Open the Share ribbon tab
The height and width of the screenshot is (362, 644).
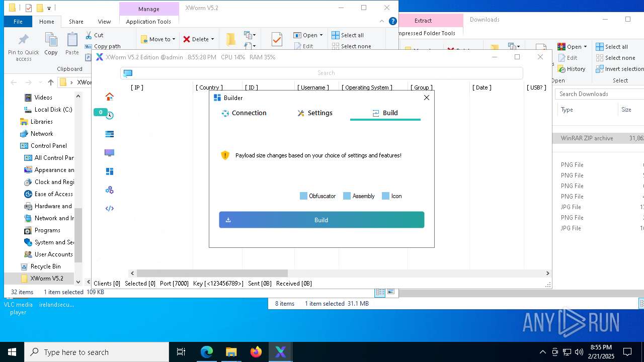(76, 22)
